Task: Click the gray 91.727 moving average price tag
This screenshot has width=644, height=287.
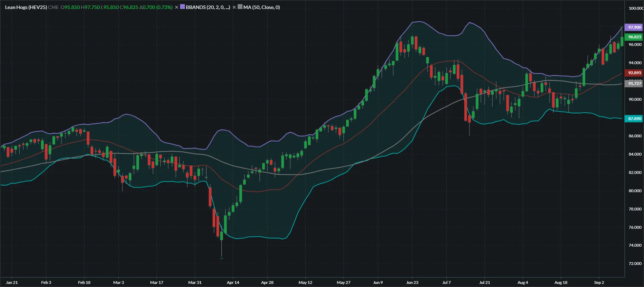Action: (634, 83)
